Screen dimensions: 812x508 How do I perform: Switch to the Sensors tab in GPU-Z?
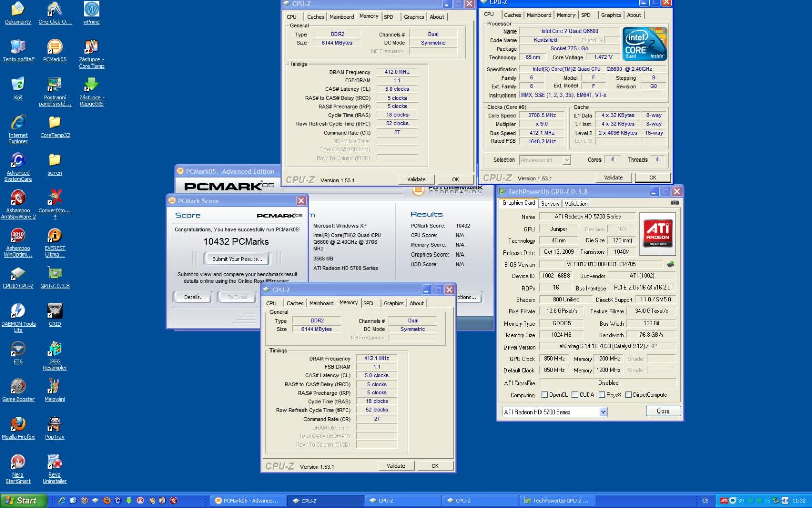click(x=550, y=204)
